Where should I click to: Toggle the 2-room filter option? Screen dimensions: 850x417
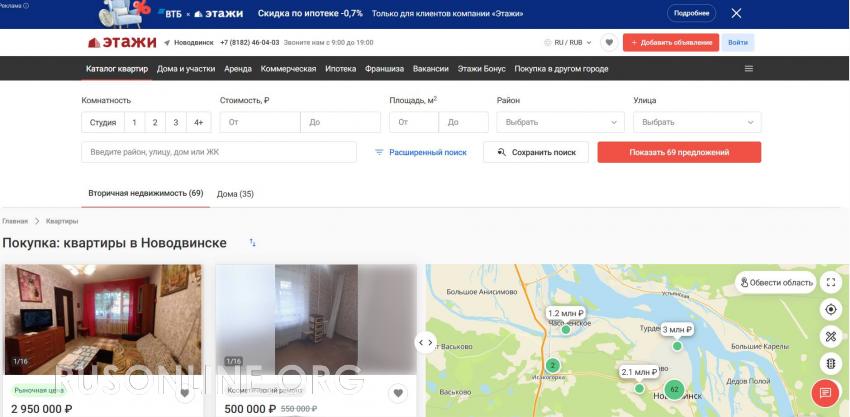(x=155, y=122)
